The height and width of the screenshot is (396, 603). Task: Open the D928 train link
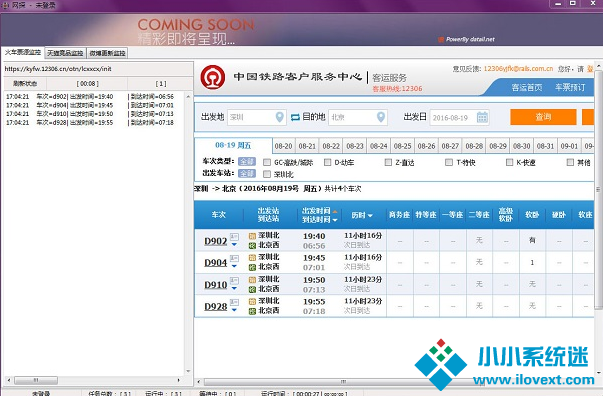(x=215, y=307)
